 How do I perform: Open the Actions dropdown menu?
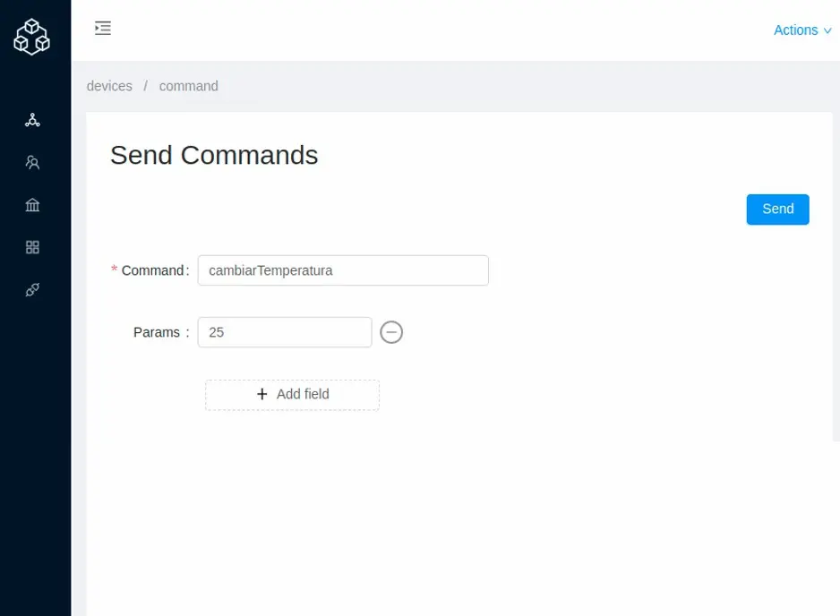[795, 30]
